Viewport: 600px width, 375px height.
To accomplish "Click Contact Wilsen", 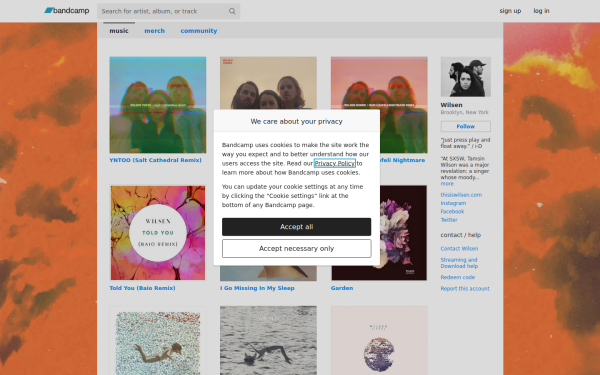I will point(459,249).
